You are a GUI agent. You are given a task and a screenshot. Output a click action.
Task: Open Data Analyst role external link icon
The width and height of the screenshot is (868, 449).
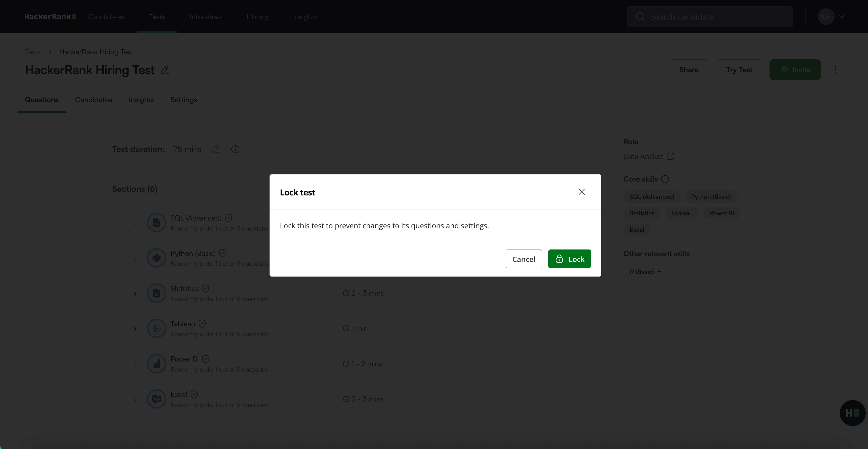tap(670, 156)
